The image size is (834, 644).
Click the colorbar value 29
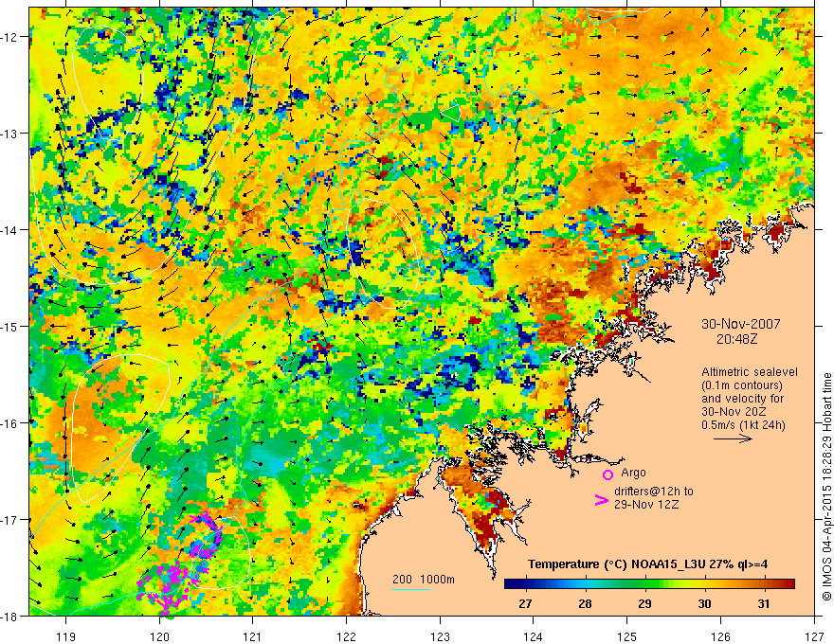[644, 603]
